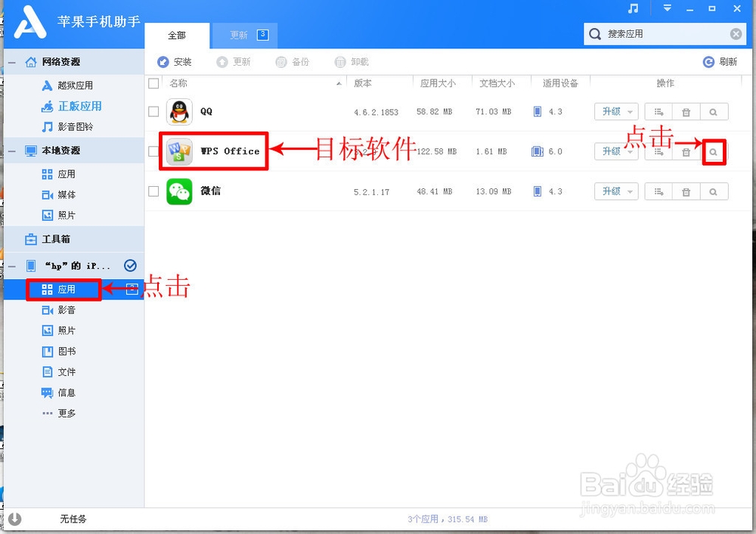Click the magnifier icon in the WPS Office row
The image size is (756, 534).
point(714,151)
